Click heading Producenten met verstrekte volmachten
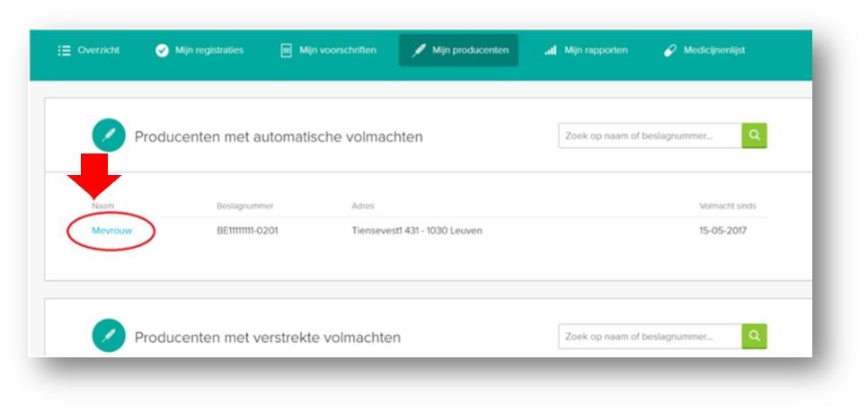The width and height of the screenshot is (868, 413). pyautogui.click(x=268, y=338)
